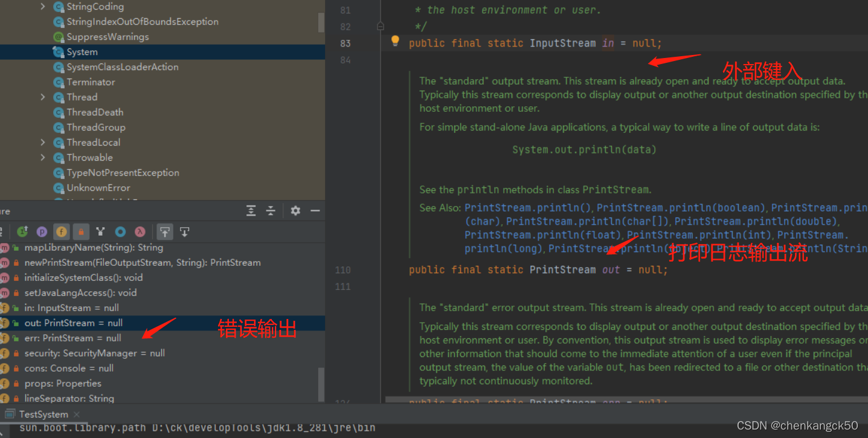Image resolution: width=868 pixels, height=438 pixels.
Task: Open PrintStream.println(int) doc link
Action: click(x=699, y=235)
